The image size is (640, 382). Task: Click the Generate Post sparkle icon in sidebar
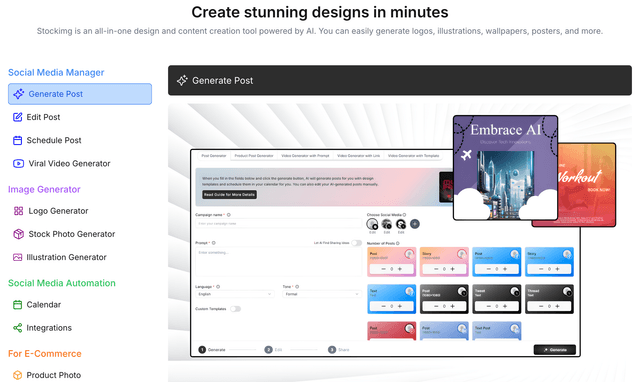(18, 94)
